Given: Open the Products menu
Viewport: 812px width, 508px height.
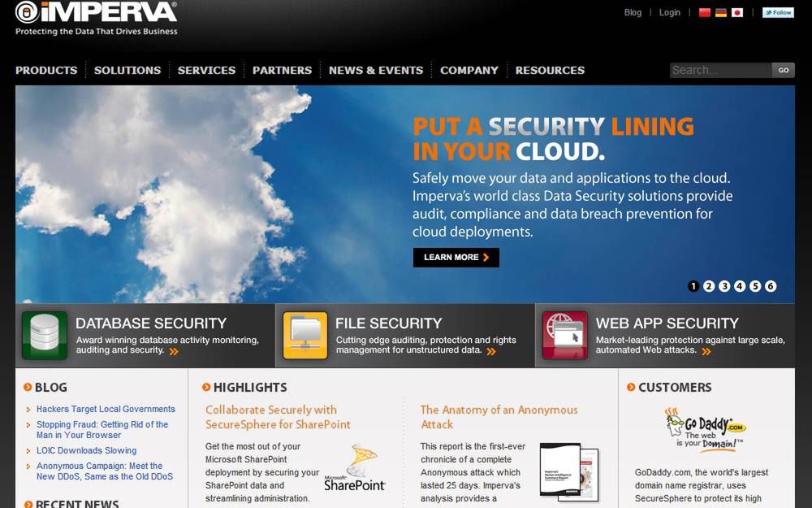Looking at the screenshot, I should point(46,70).
